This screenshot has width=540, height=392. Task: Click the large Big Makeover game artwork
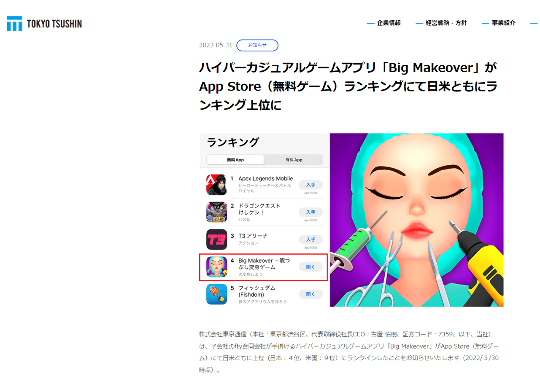416,220
